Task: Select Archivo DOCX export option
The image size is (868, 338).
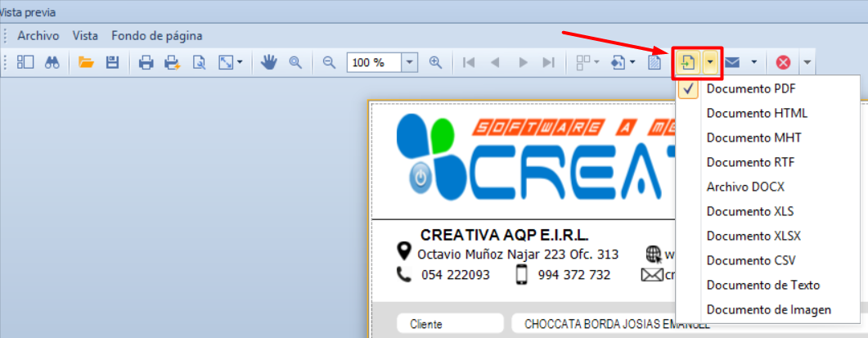Action: (768, 187)
